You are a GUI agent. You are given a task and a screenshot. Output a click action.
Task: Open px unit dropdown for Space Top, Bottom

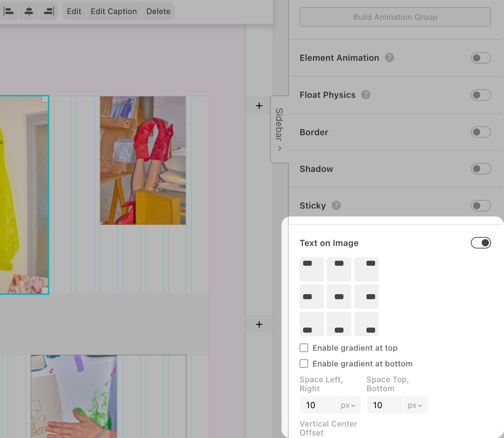pos(415,405)
